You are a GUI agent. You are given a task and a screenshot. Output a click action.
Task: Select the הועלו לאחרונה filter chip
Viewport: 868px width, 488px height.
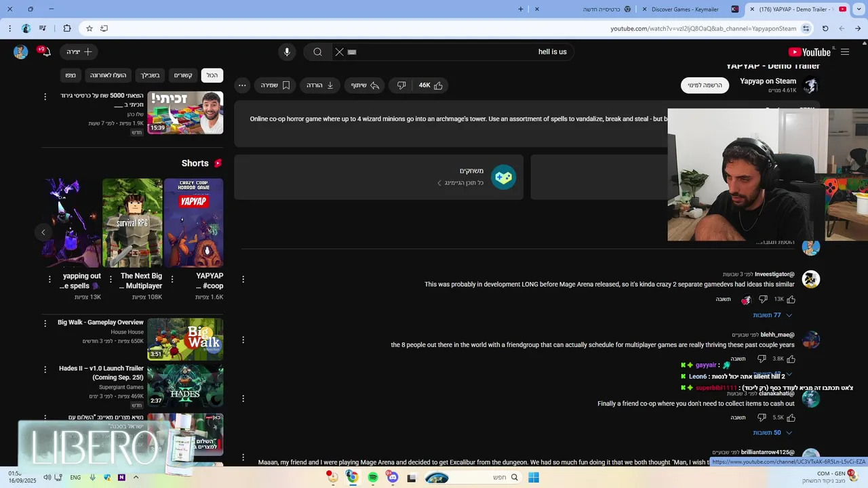tap(108, 75)
